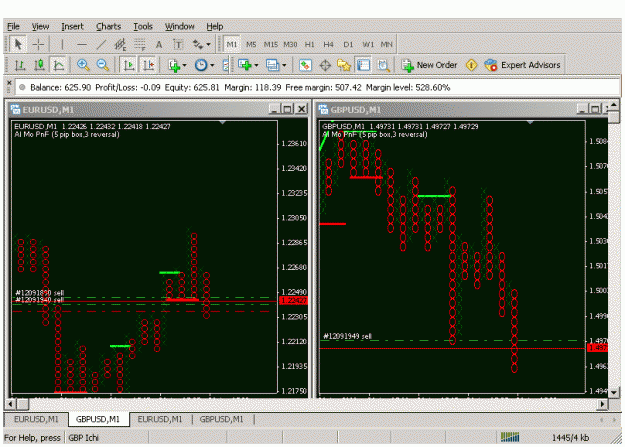The image size is (625, 447).
Task: Click the New Order button
Action: pos(429,65)
